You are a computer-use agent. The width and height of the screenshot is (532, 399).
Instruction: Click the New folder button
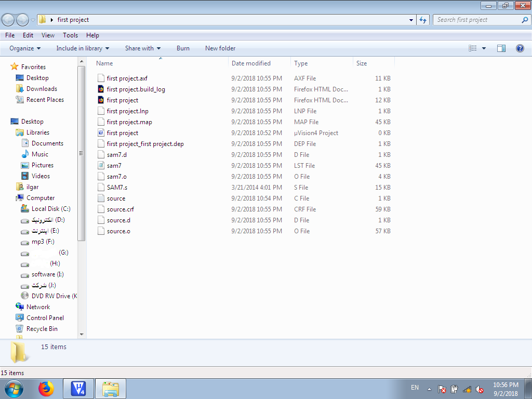coord(220,48)
